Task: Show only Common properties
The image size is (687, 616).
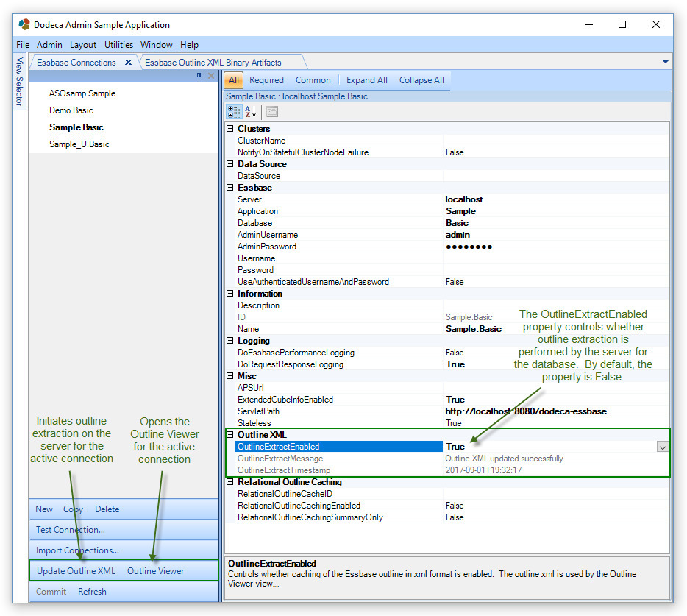Action: tap(313, 80)
